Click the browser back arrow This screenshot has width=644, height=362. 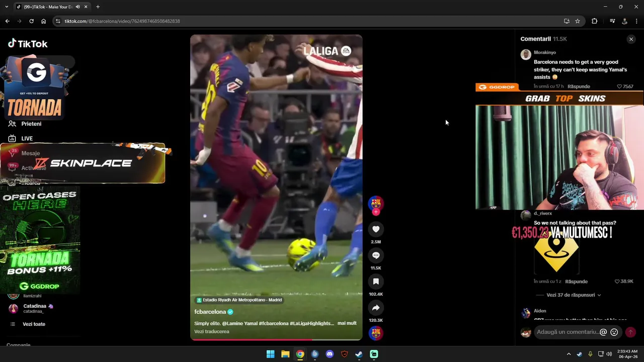coord(7,21)
